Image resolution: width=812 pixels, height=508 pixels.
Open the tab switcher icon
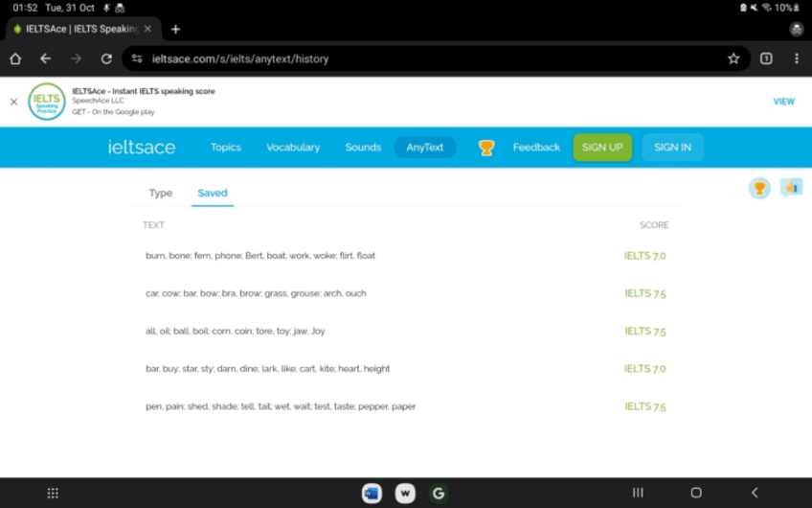pos(766,58)
